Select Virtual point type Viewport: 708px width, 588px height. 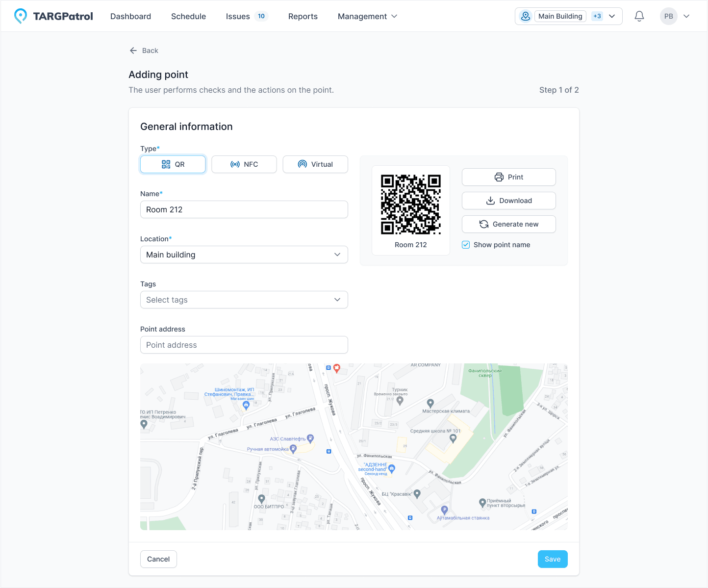point(315,164)
